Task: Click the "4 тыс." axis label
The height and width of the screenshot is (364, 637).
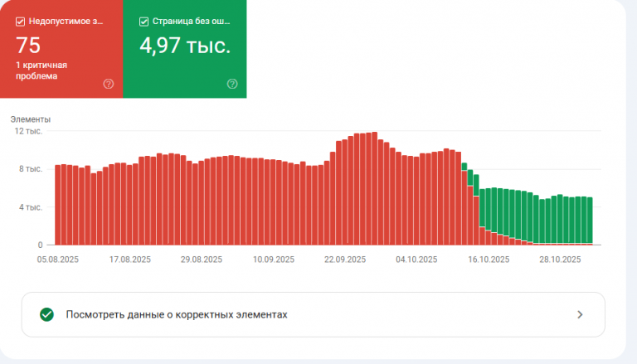Action: click(31, 207)
